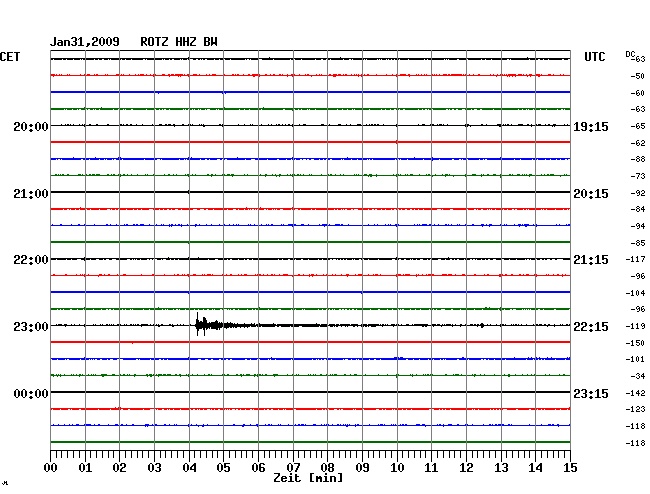
Task: Select the DC column header
Action: 630,54
